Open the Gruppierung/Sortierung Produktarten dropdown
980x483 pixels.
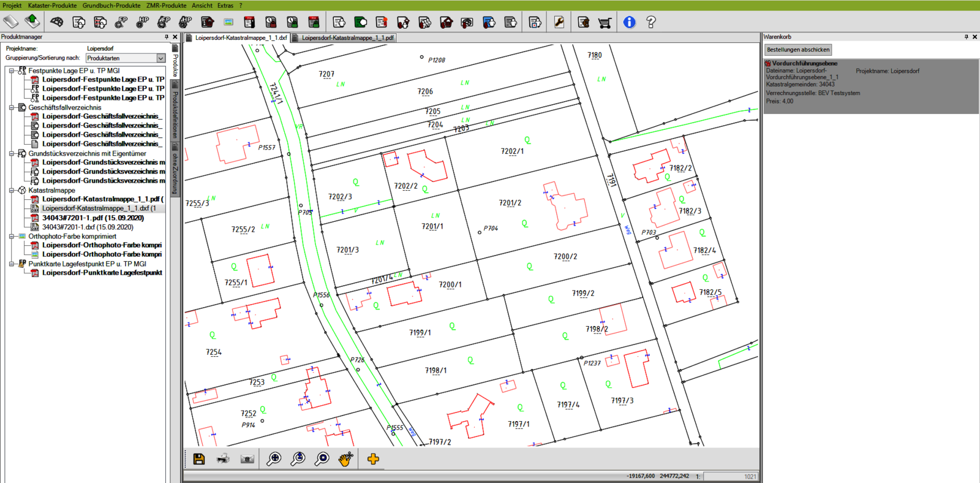pos(160,58)
